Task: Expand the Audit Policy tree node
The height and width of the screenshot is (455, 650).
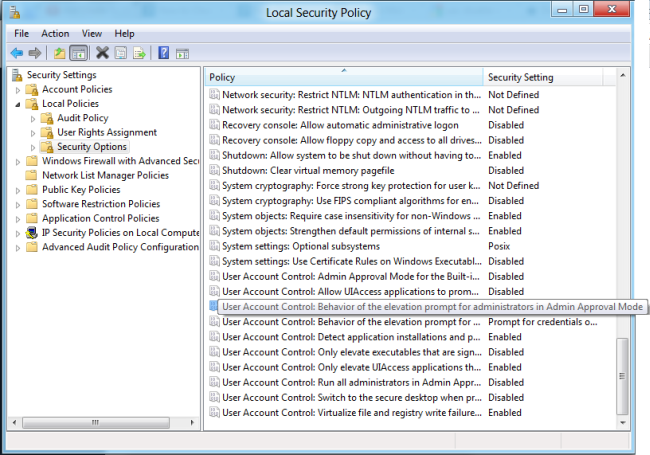Action: (x=33, y=119)
